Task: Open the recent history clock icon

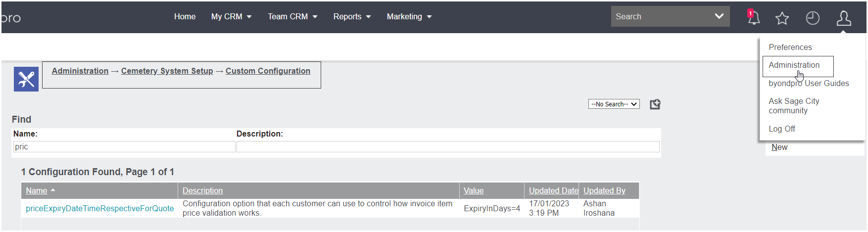Action: tap(813, 18)
